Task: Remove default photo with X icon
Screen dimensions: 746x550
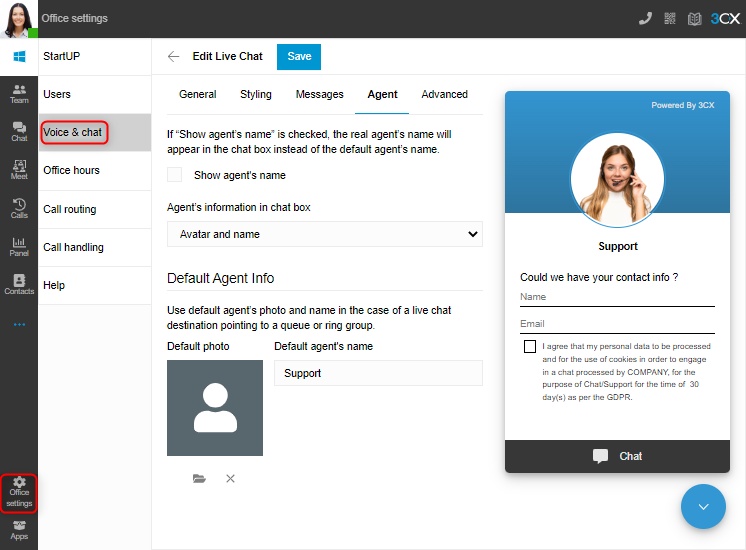Action: coord(230,479)
